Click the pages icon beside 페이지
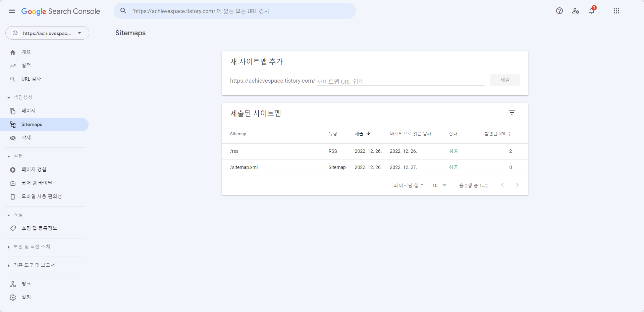The height and width of the screenshot is (312, 644). (x=13, y=111)
